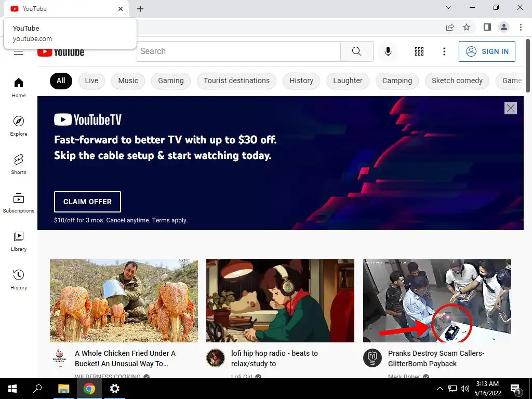Click the search magnifier button
This screenshot has width=532, height=399.
click(x=356, y=51)
